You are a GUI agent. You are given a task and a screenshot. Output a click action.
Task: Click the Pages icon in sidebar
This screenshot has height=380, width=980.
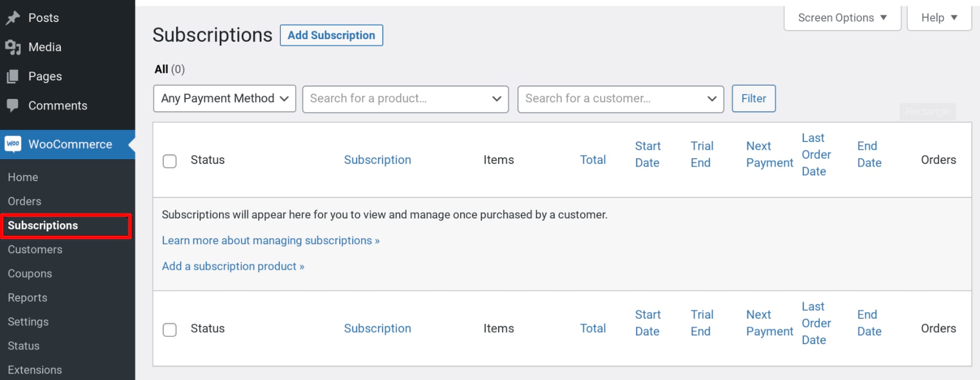[x=13, y=76]
